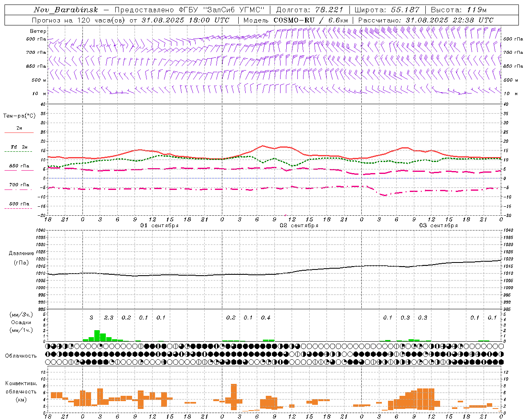Click the station name Nov_Barabinsk
This screenshot has height=420, width=525.
coord(66,10)
